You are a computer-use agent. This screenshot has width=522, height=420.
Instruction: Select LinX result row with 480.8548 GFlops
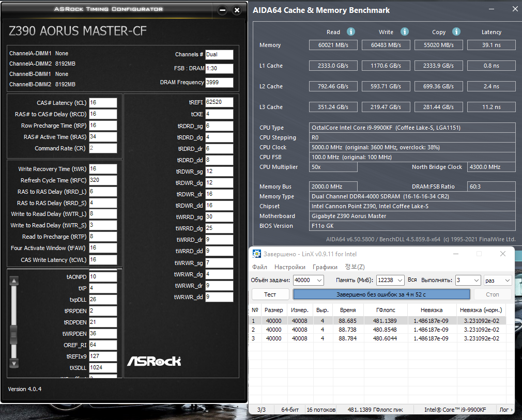tap(378, 330)
